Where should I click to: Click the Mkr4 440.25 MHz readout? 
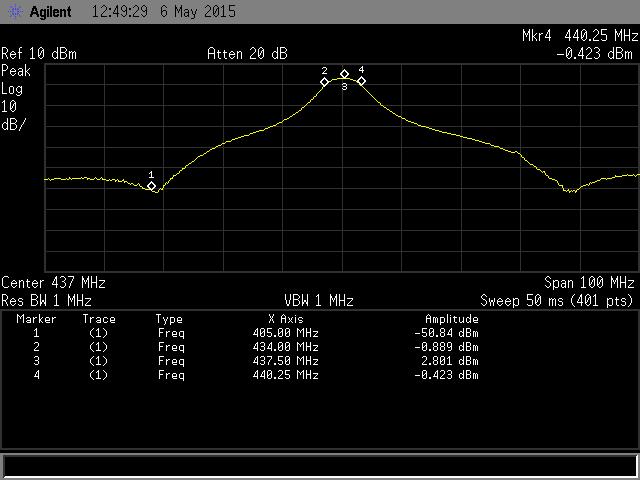click(578, 35)
